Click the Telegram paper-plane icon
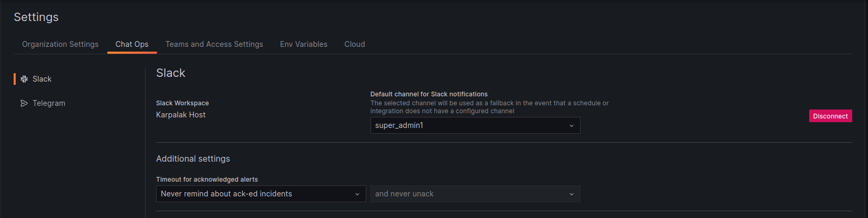This screenshot has width=868, height=218. click(x=24, y=103)
